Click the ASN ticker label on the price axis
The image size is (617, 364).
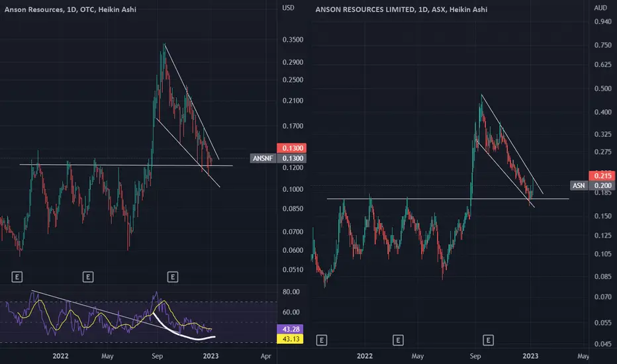point(579,185)
